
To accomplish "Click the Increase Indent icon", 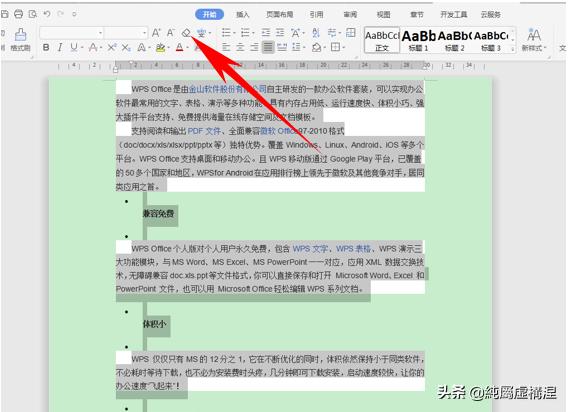I will [x=280, y=33].
